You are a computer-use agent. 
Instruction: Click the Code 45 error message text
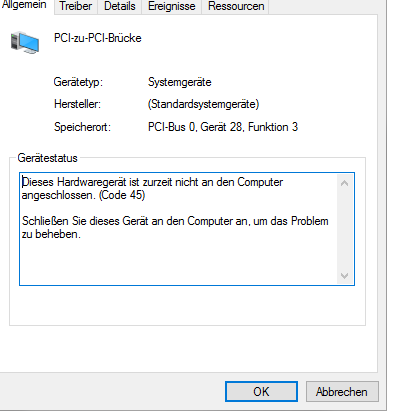click(152, 189)
